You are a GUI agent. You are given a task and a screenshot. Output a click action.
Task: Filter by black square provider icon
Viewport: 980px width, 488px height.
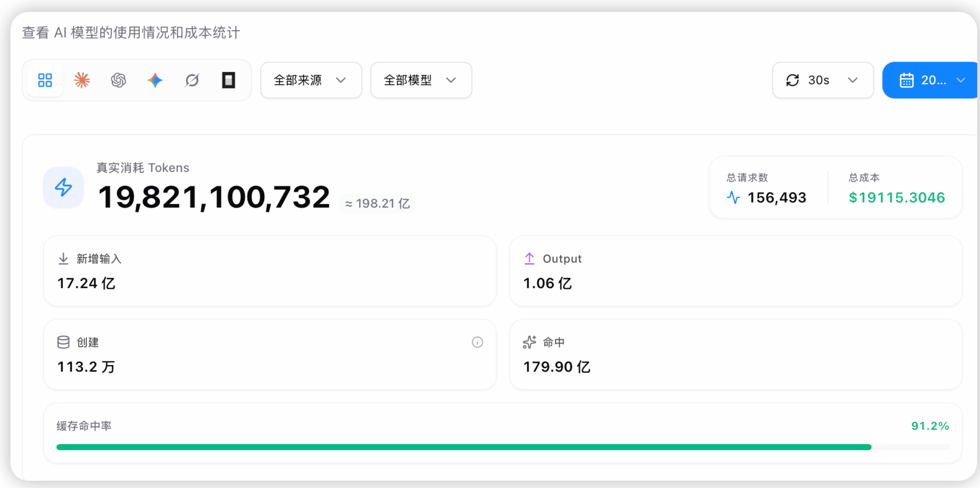tap(229, 80)
